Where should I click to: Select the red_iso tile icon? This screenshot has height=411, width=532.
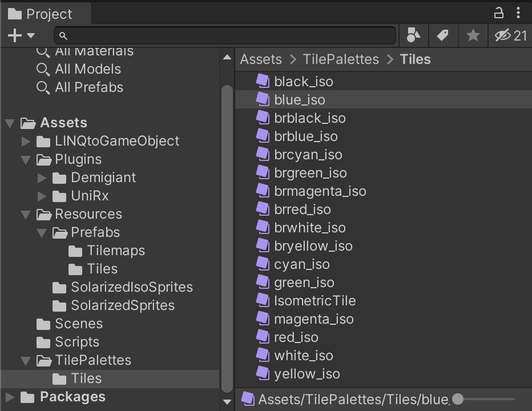click(x=263, y=337)
